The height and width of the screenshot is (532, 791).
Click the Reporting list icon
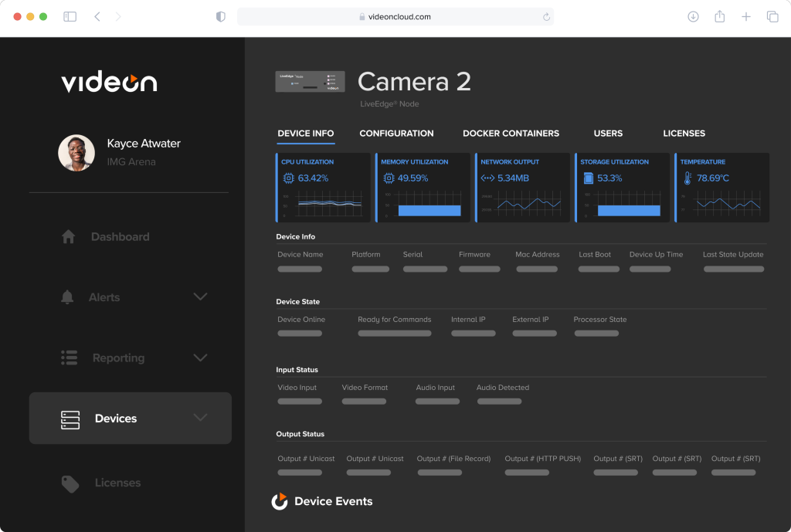(69, 357)
